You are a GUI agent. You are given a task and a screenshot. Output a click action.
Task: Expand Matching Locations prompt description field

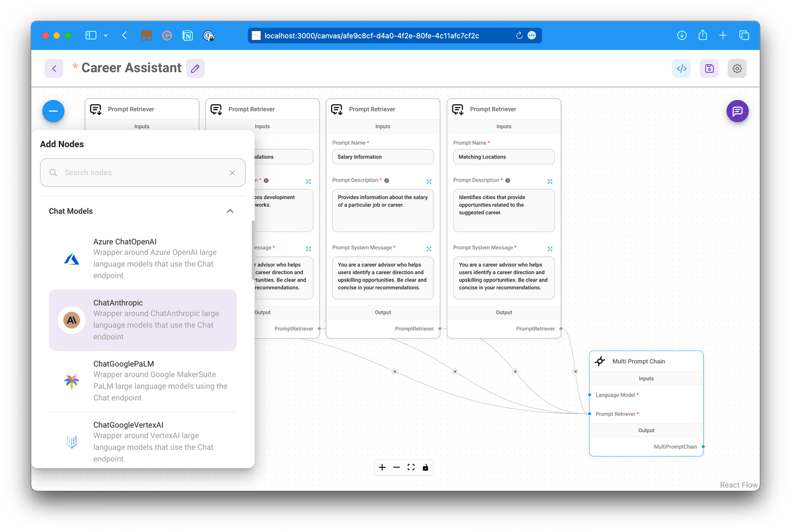pyautogui.click(x=550, y=181)
